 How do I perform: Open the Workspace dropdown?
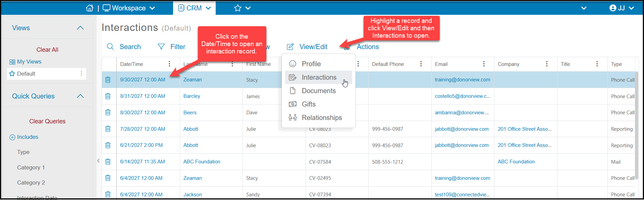tap(129, 8)
